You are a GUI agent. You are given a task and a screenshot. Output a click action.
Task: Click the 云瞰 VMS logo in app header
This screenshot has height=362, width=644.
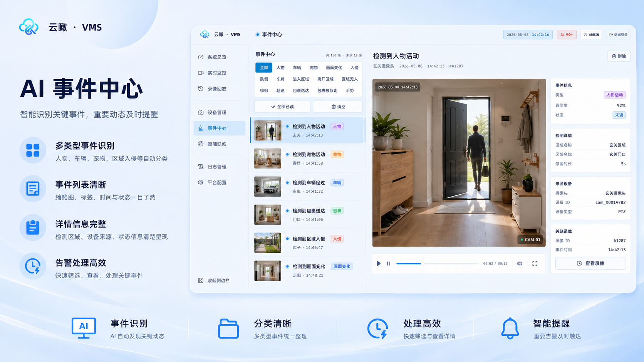point(220,35)
